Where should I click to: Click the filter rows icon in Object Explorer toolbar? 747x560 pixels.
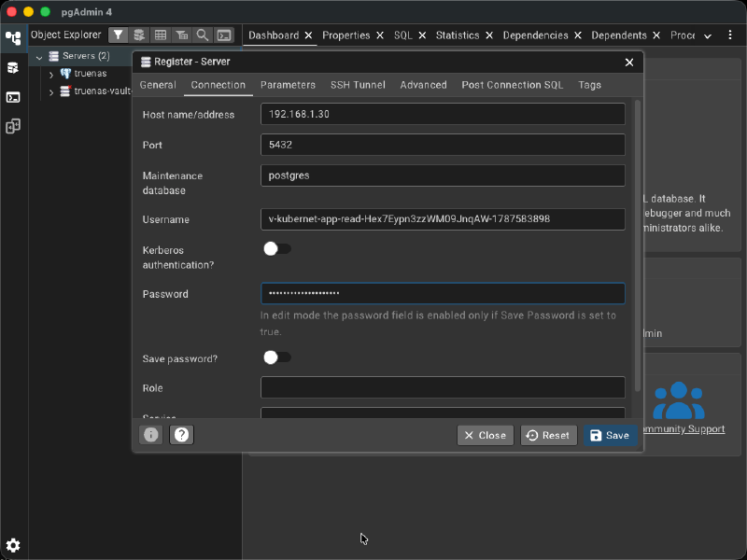click(119, 35)
